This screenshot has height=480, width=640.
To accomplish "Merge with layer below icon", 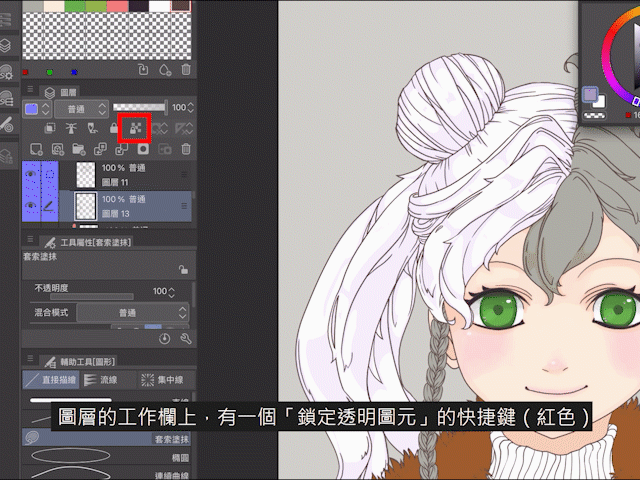I will [121, 149].
